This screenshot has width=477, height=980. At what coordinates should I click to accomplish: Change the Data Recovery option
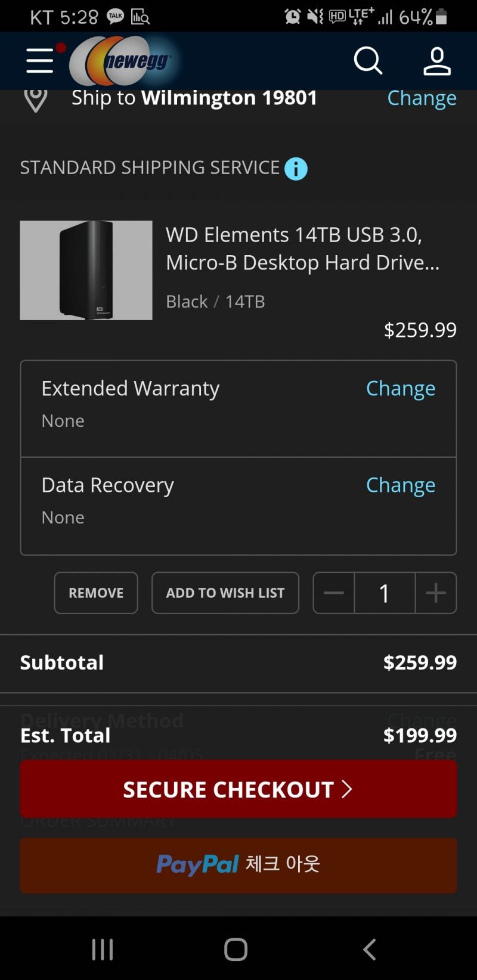click(x=401, y=485)
